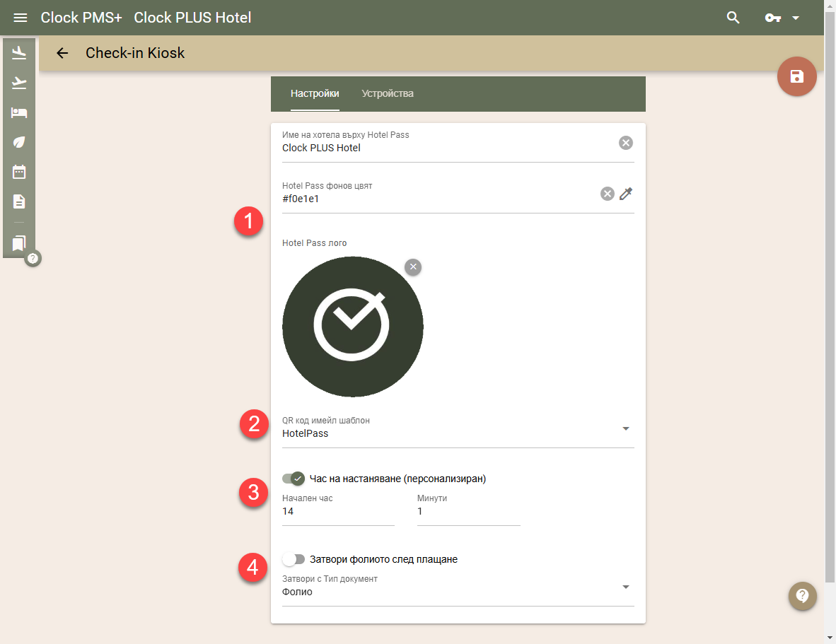
Task: Open the hamburger main menu
Action: [21, 18]
